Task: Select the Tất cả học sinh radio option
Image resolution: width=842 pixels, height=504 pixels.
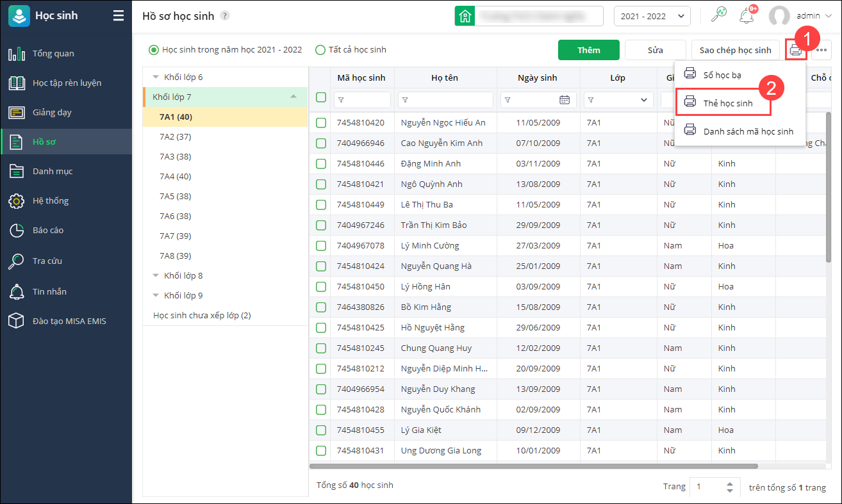Action: (x=320, y=50)
